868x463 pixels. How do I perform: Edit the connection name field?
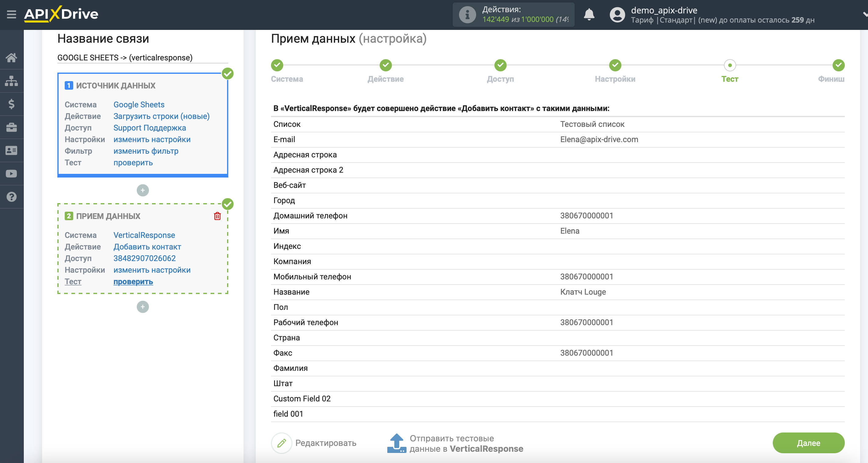[143, 58]
